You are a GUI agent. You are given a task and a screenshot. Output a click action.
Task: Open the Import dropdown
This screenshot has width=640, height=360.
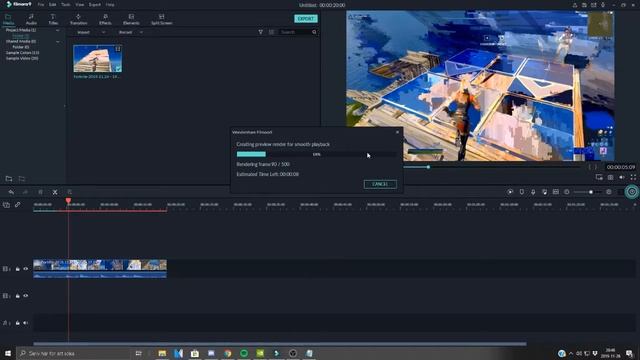pos(91,32)
